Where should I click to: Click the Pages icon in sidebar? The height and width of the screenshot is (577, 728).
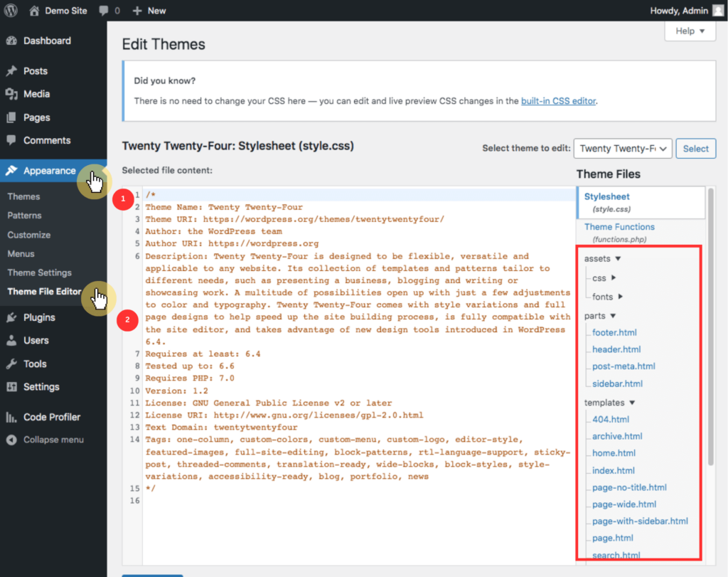[x=11, y=117]
